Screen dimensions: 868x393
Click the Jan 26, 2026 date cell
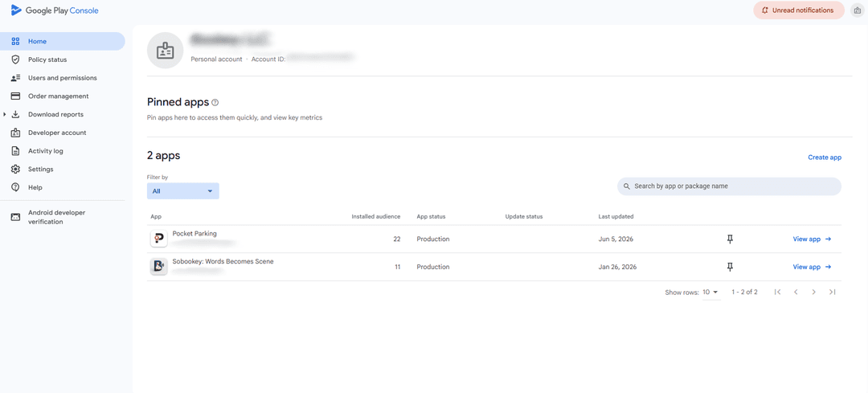tap(617, 267)
